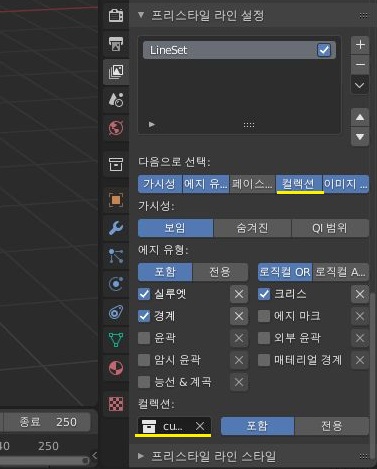Viewport: 377px width, 469px height.
Task: Add a new line set with plus button
Action: pyautogui.click(x=360, y=45)
